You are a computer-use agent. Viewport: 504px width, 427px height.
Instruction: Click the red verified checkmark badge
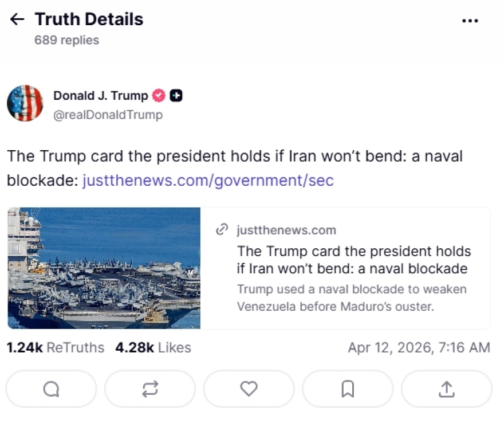(159, 96)
